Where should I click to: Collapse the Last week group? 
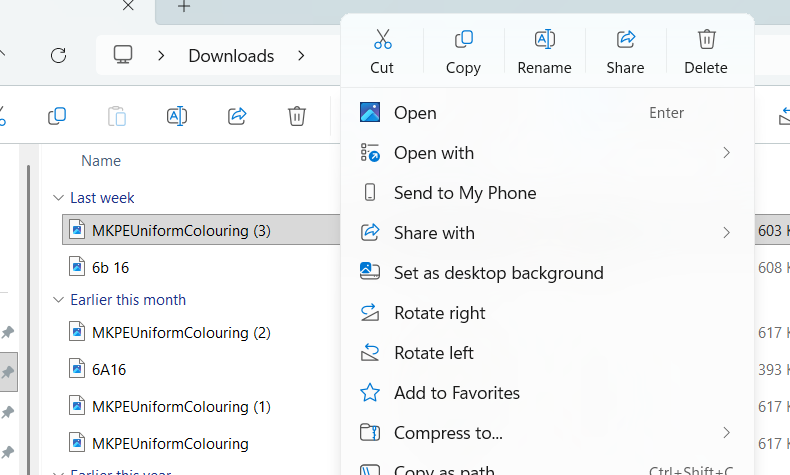(58, 198)
